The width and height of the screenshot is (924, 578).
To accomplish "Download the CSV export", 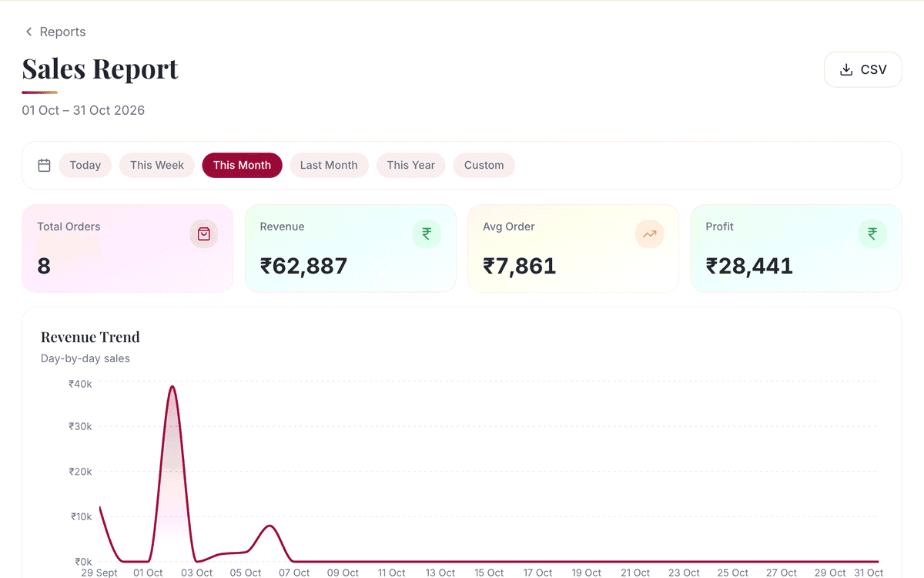I will [x=862, y=69].
